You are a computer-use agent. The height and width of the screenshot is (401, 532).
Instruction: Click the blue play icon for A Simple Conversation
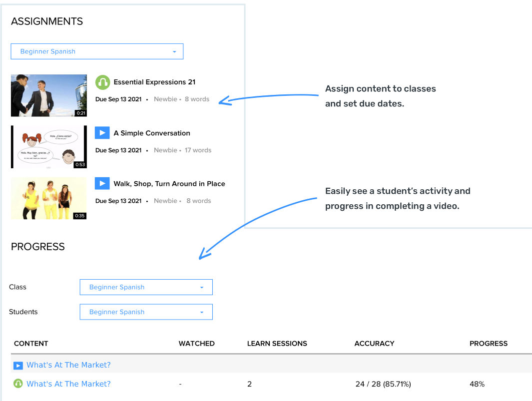tap(102, 133)
